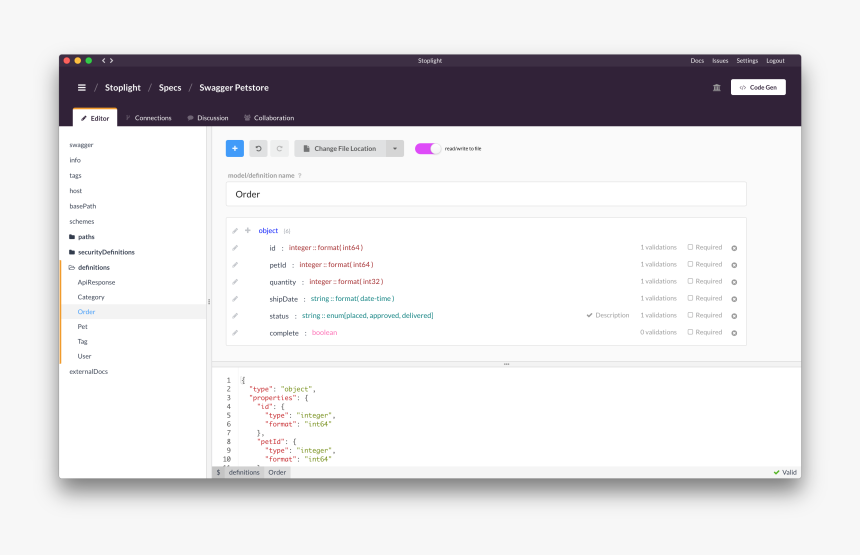
Task: Click the blue plus add button
Action: click(235, 149)
